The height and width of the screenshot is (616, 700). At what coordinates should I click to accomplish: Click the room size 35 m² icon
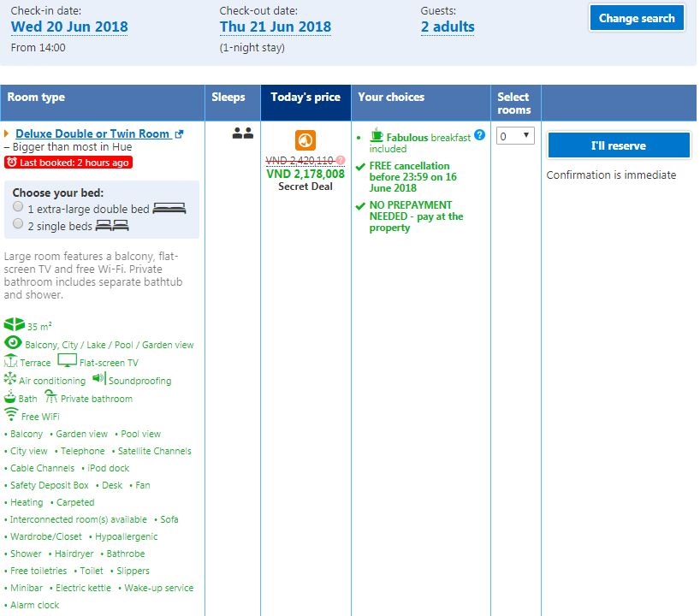(15, 325)
